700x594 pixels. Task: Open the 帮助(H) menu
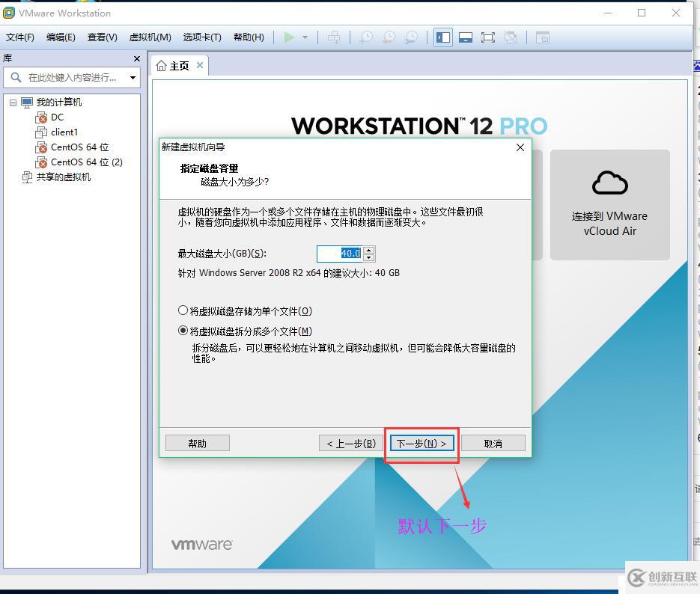click(249, 37)
